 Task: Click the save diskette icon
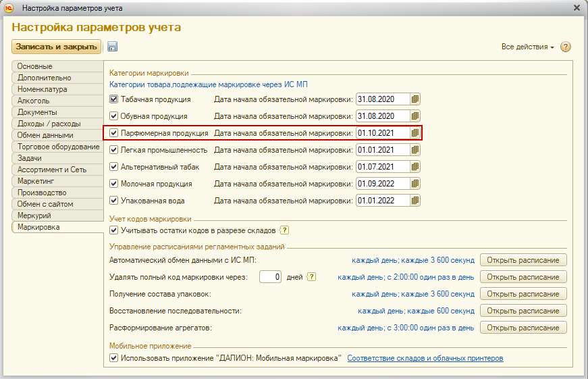112,47
